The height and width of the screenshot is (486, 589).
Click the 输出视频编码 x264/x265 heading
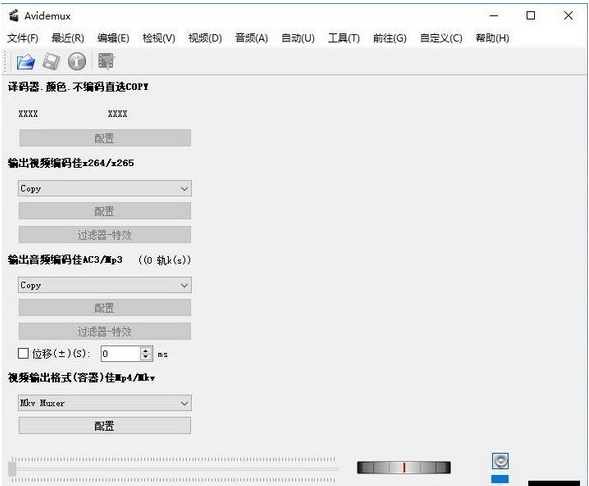(71, 163)
